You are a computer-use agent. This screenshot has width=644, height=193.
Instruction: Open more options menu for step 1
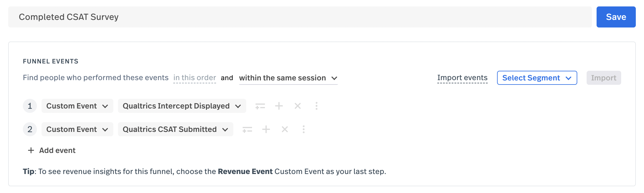tap(316, 106)
